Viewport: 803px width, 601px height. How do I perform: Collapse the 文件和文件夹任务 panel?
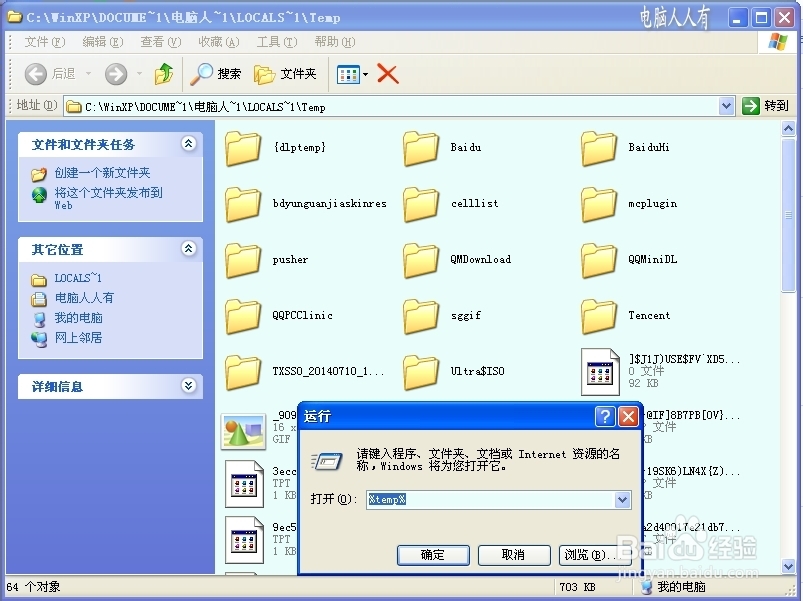[x=188, y=144]
